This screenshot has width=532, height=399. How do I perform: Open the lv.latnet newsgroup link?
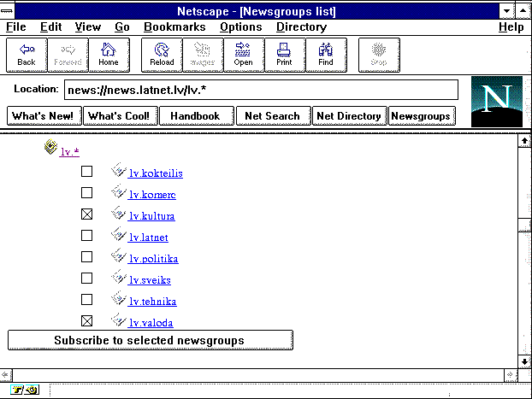pos(148,238)
